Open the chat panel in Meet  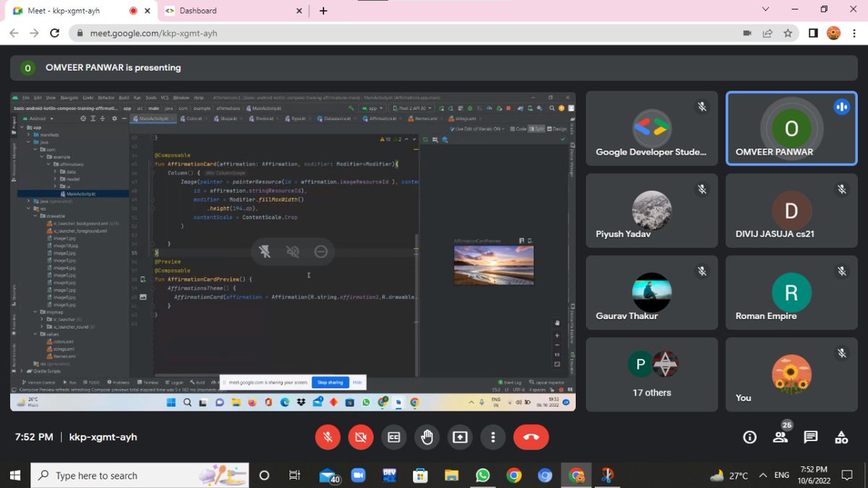pos(810,437)
